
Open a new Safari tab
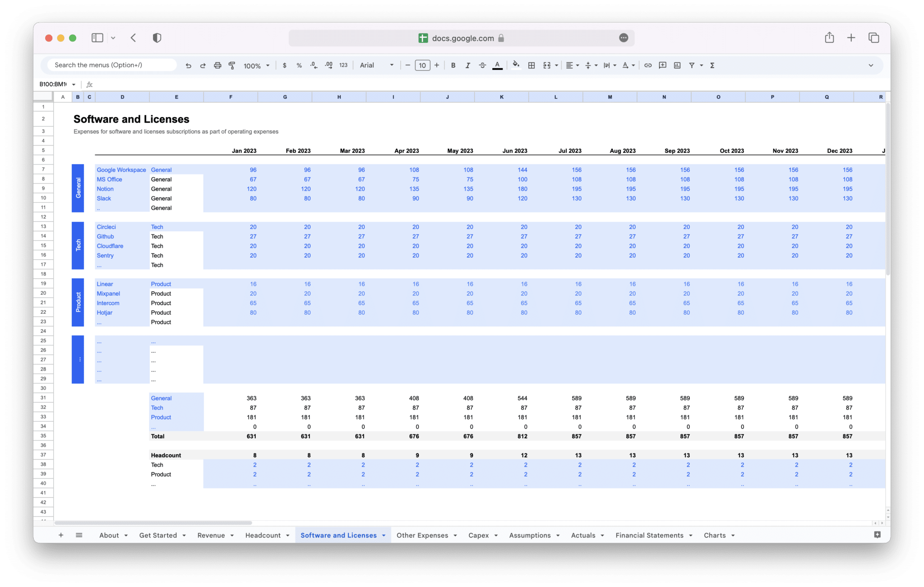pyautogui.click(x=851, y=38)
